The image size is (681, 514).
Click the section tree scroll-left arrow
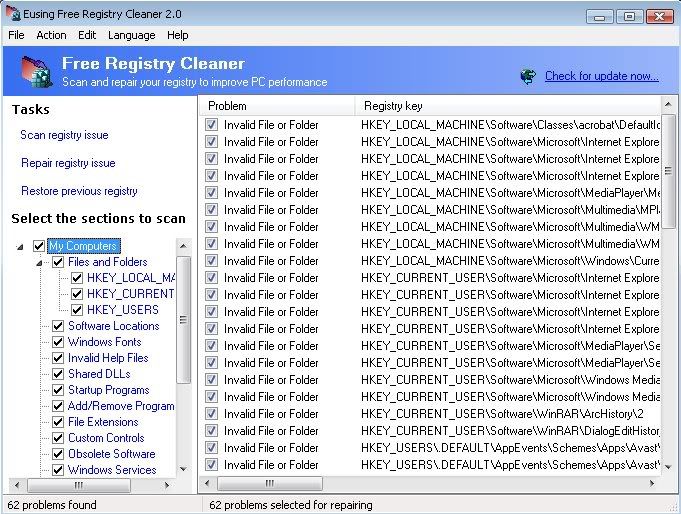[x=17, y=485]
